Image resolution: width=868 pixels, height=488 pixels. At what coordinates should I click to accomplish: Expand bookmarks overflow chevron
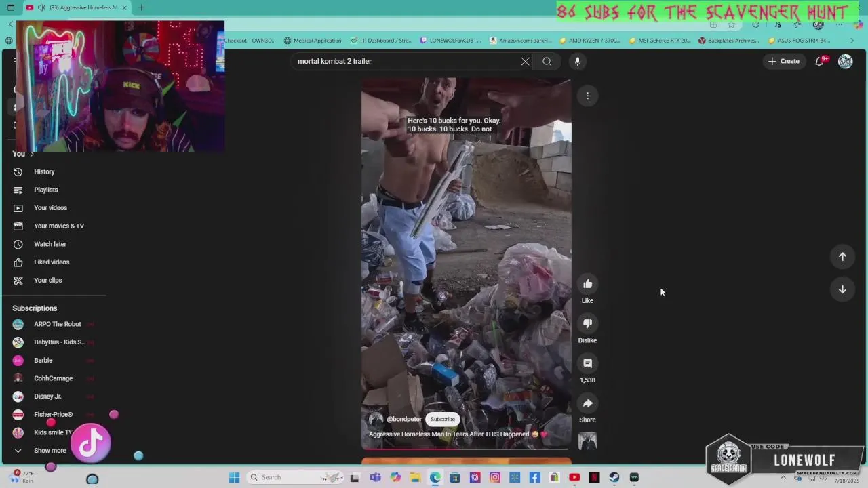(852, 41)
